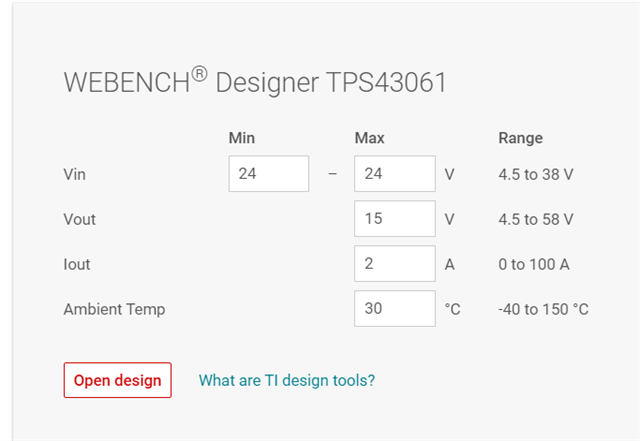Open the 'What are TI design tools?' link
The width and height of the screenshot is (640, 441).
click(287, 380)
